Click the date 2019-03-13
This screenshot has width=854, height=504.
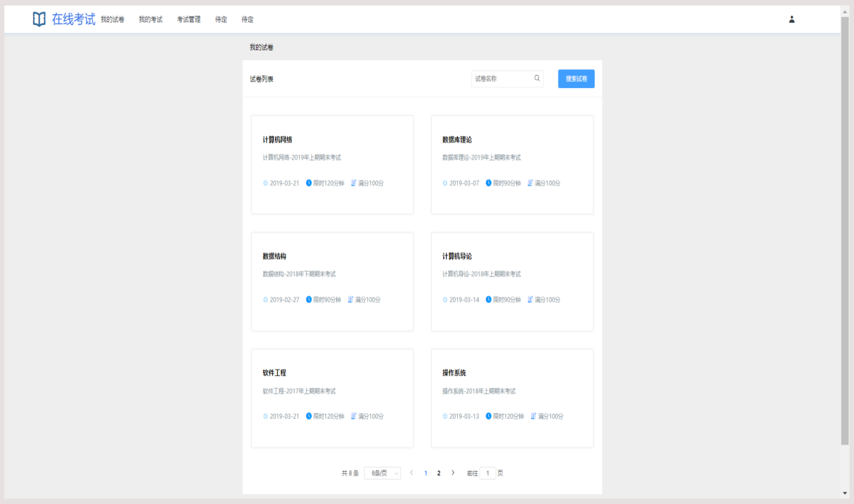coord(464,416)
